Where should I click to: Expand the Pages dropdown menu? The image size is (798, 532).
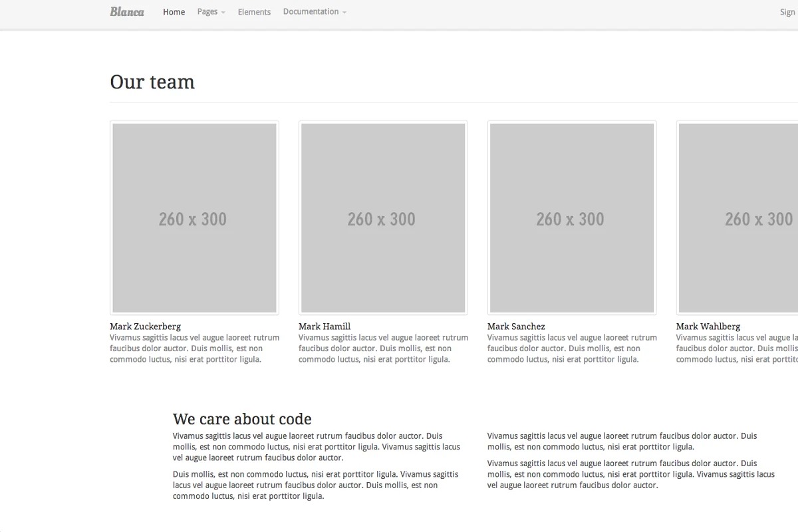pos(211,12)
